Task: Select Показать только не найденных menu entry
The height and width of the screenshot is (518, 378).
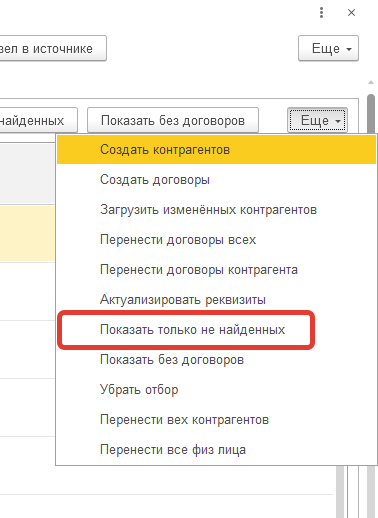Action: (216, 330)
